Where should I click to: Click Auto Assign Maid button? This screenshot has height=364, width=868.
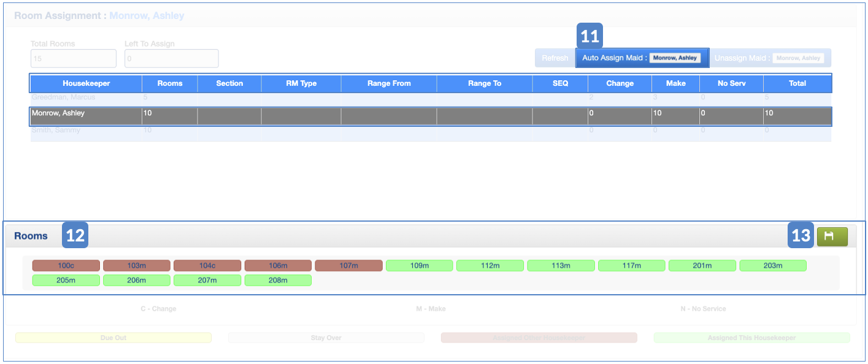[x=642, y=58]
